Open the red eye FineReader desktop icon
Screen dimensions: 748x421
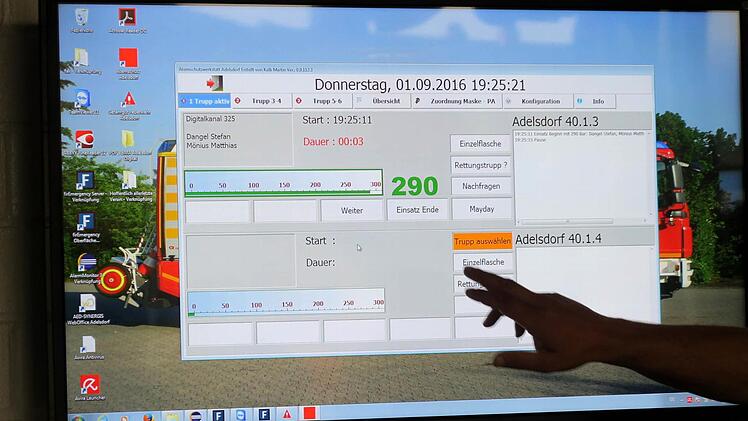84,143
